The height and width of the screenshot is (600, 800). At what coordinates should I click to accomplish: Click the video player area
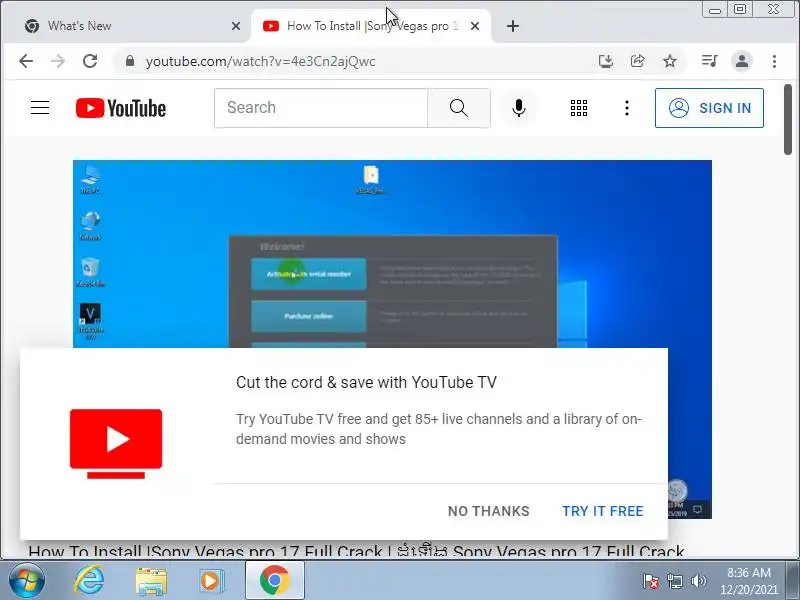tap(392, 254)
